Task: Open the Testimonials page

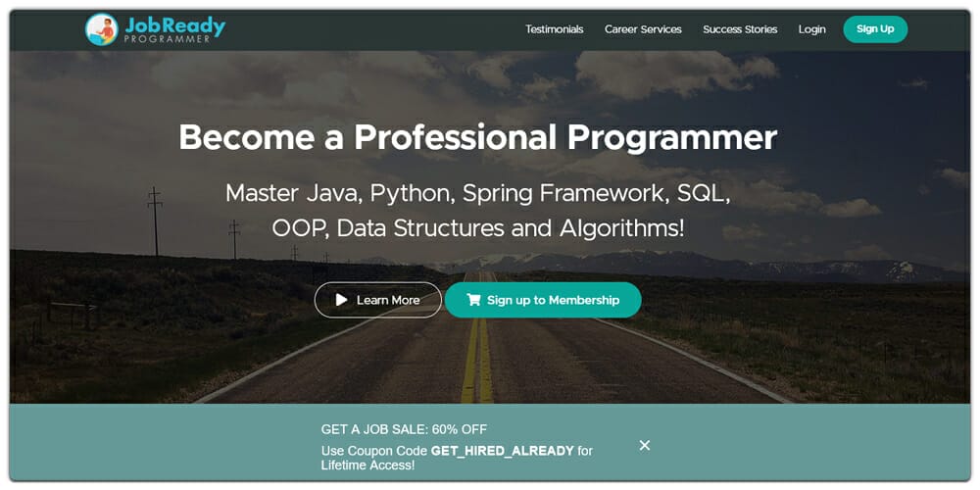Action: pos(555,29)
